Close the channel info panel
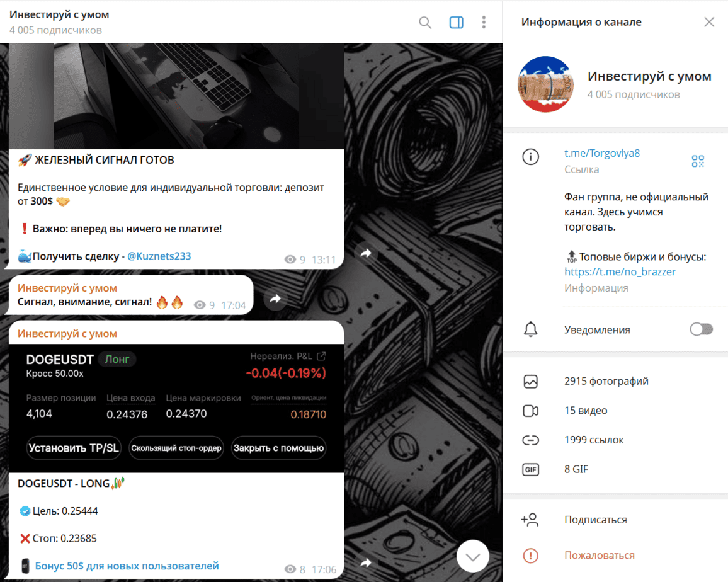 click(708, 22)
